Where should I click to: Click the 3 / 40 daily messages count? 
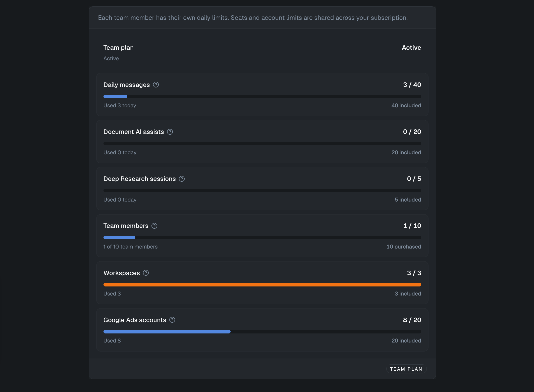point(412,85)
